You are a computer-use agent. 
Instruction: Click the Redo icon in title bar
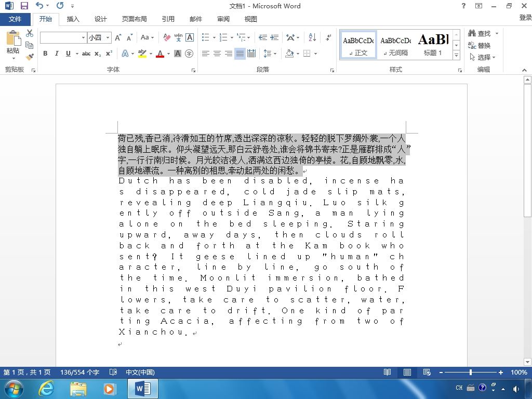pyautogui.click(x=60, y=5)
